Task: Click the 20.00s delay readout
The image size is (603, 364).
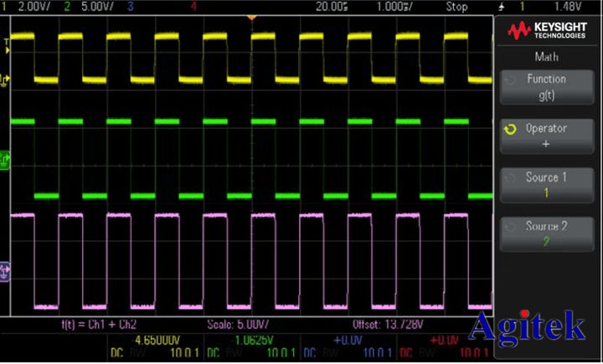Action: 332,7
